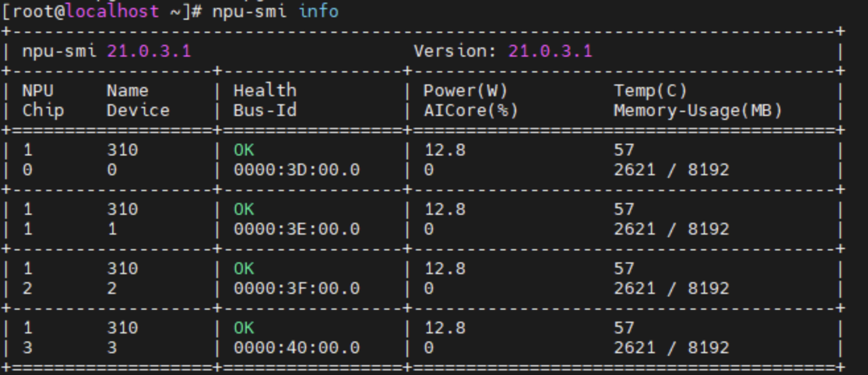Image resolution: width=868 pixels, height=375 pixels.
Task: Select the "NPU" column header
Action: tap(37, 91)
